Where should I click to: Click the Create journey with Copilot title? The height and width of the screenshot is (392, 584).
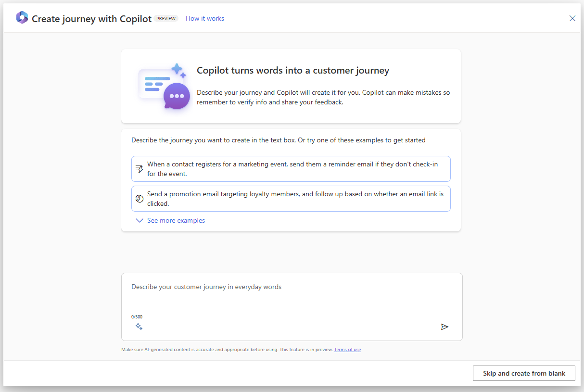(x=91, y=19)
